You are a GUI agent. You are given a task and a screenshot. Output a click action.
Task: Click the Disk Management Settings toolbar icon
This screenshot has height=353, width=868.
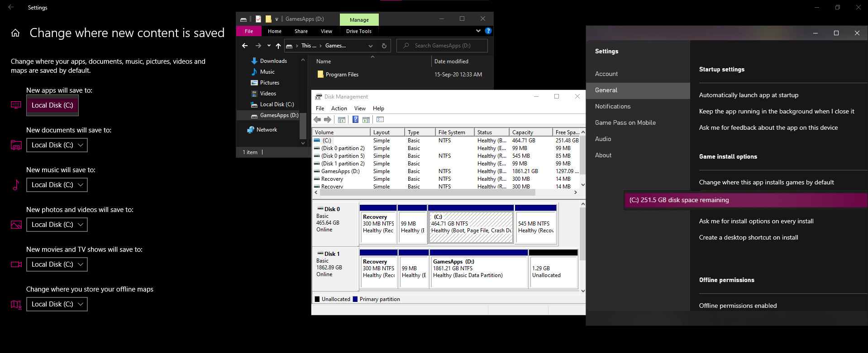[x=380, y=119]
